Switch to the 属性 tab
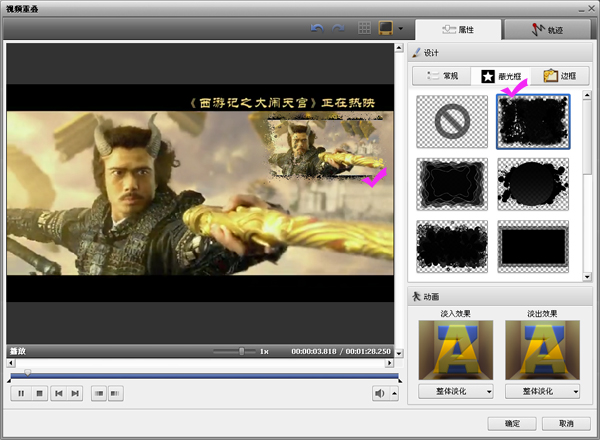The image size is (600, 440). [x=458, y=29]
